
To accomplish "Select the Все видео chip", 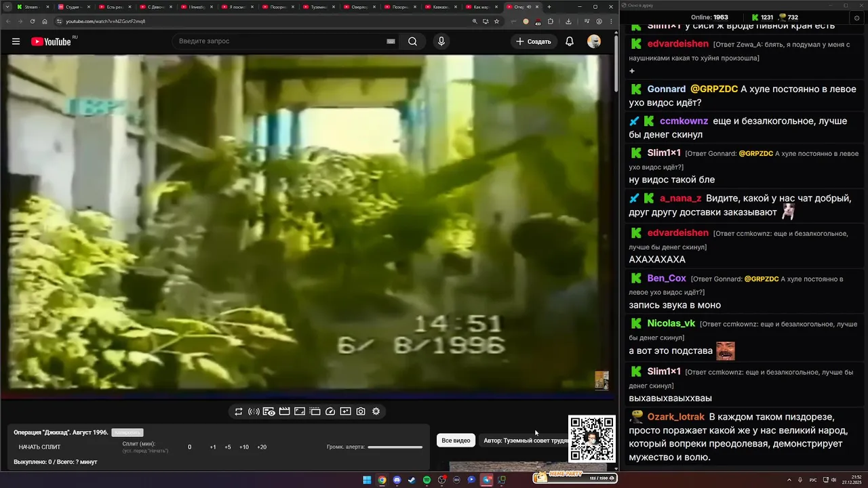I will [x=456, y=441].
